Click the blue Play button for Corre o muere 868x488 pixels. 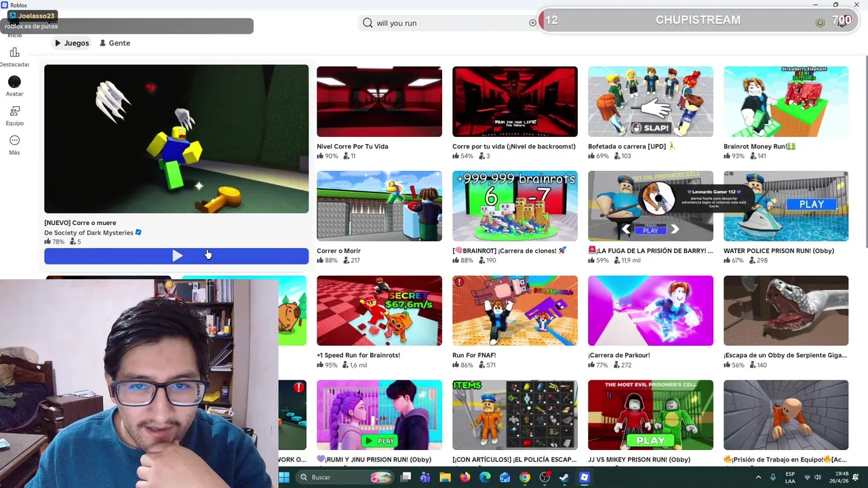[x=176, y=256]
